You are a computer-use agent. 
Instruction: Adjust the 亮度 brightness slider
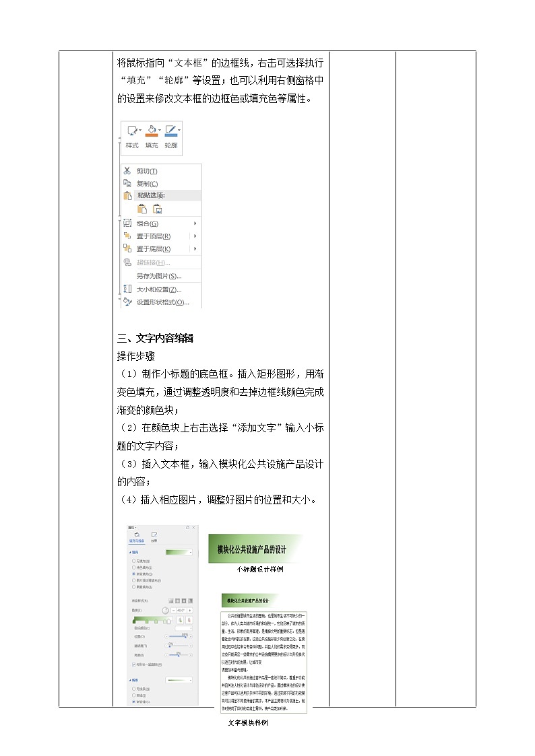pyautogui.click(x=179, y=655)
